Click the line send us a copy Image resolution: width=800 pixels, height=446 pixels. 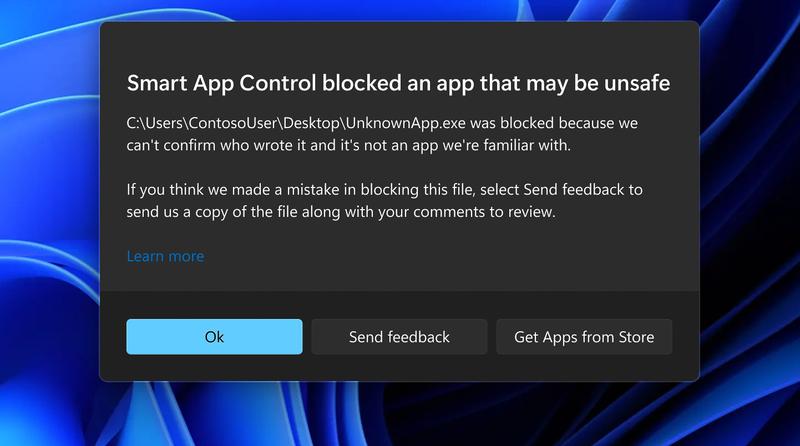(x=341, y=212)
